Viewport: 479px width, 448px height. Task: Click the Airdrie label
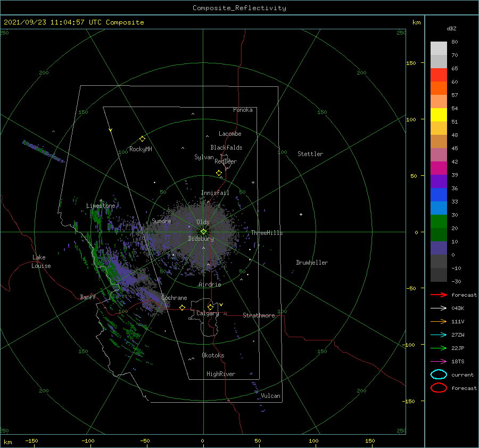click(x=210, y=284)
